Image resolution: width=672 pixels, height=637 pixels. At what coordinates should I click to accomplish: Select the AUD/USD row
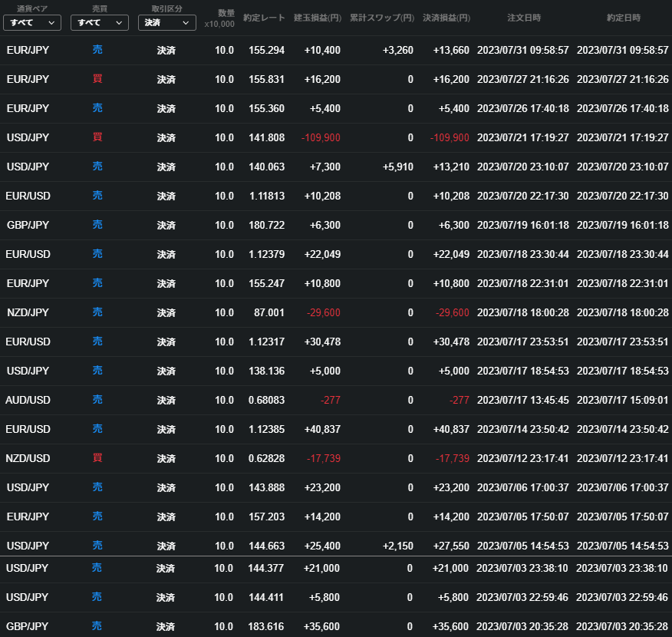click(336, 400)
